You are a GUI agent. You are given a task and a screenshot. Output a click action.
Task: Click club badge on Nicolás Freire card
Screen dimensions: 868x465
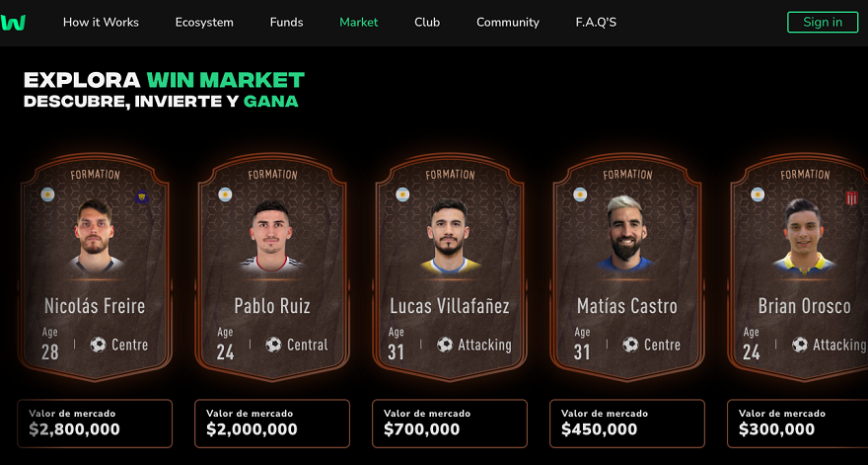pos(141,195)
